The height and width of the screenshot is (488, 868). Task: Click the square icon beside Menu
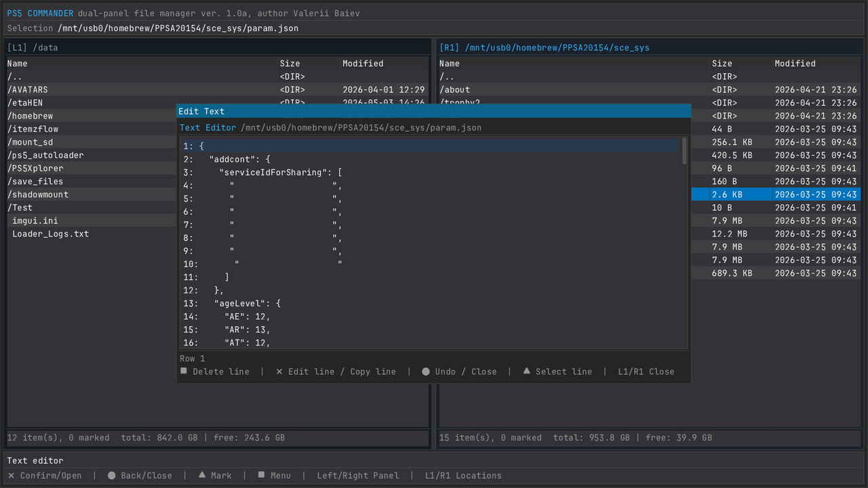pos(261,475)
